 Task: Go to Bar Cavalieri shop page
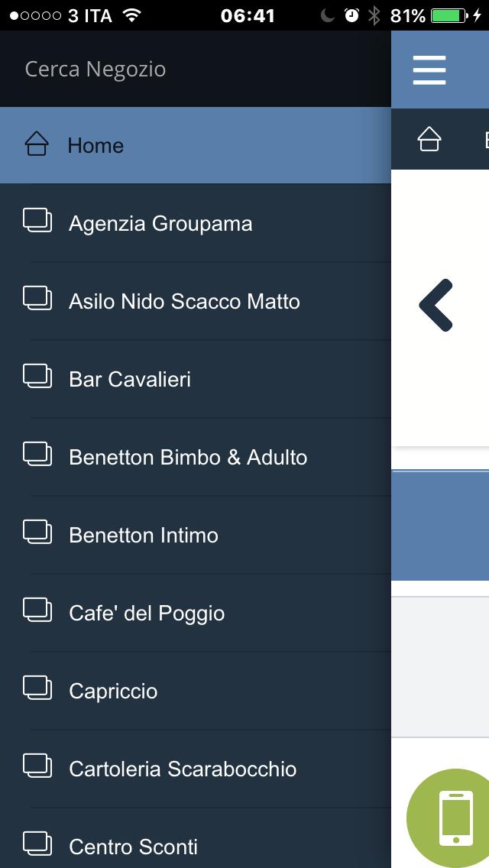click(x=196, y=379)
